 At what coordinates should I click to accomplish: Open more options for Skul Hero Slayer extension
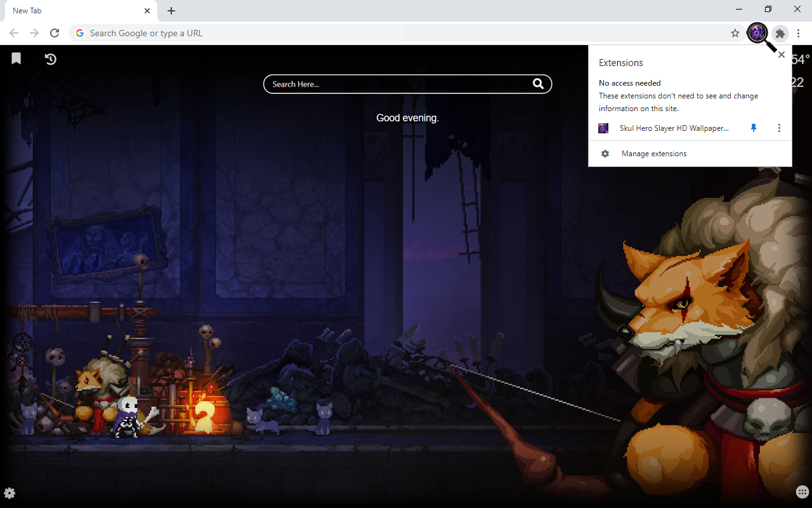pyautogui.click(x=779, y=128)
